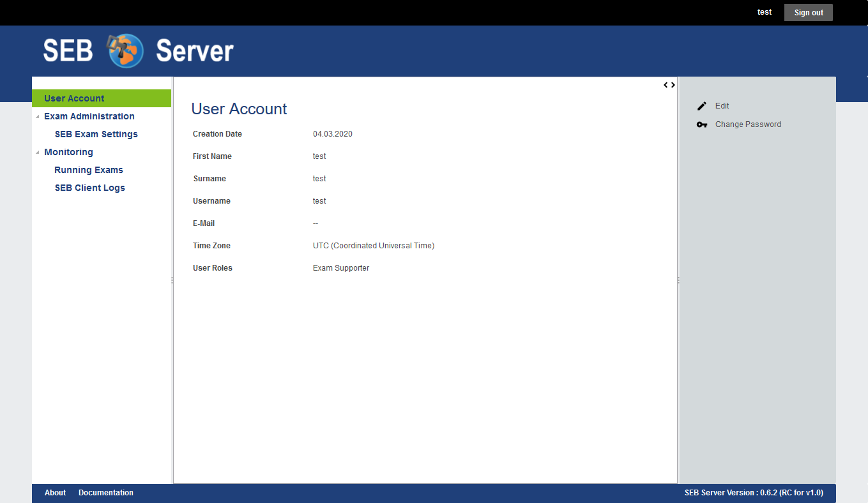Open SEB Client Logs
Image resolution: width=868 pixels, height=503 pixels.
coord(89,188)
